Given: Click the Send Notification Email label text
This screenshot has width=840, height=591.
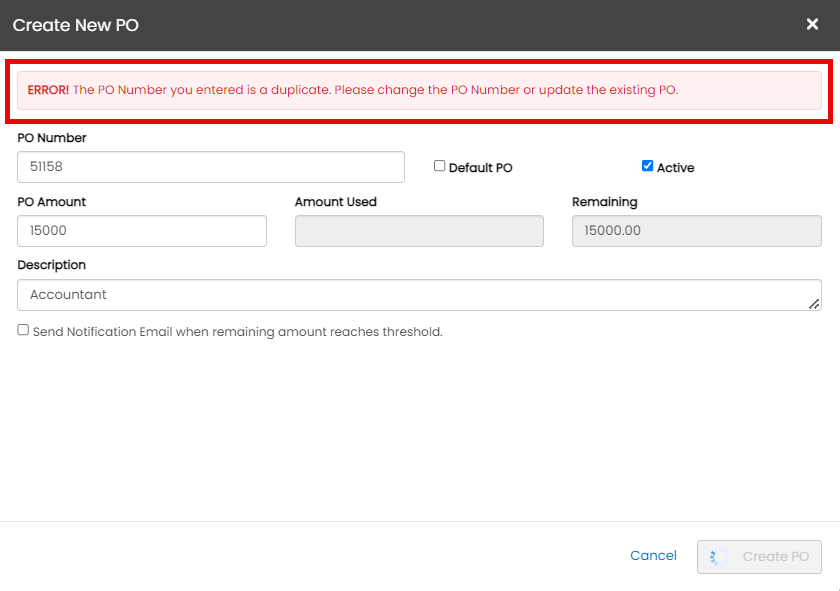Looking at the screenshot, I should coord(237,332).
